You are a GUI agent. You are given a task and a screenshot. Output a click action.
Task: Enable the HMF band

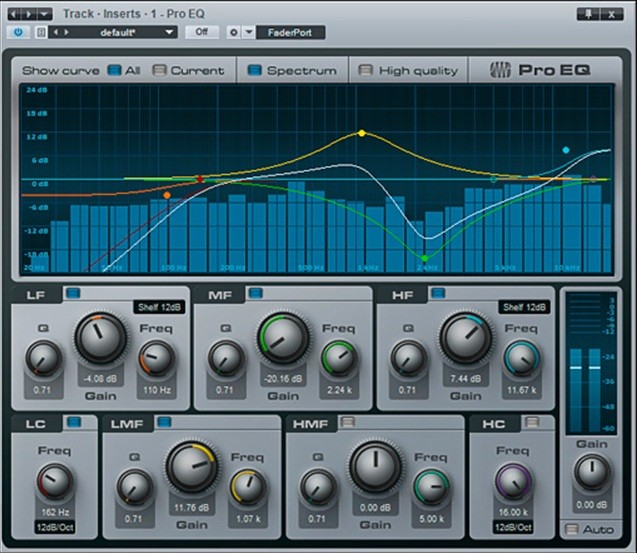(347, 423)
